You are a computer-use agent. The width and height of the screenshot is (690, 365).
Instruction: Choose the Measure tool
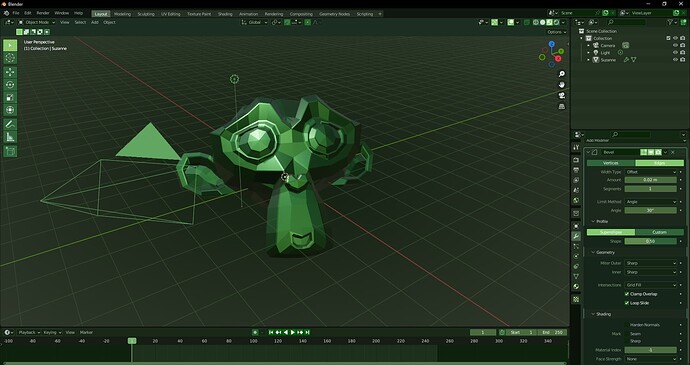tap(10, 137)
